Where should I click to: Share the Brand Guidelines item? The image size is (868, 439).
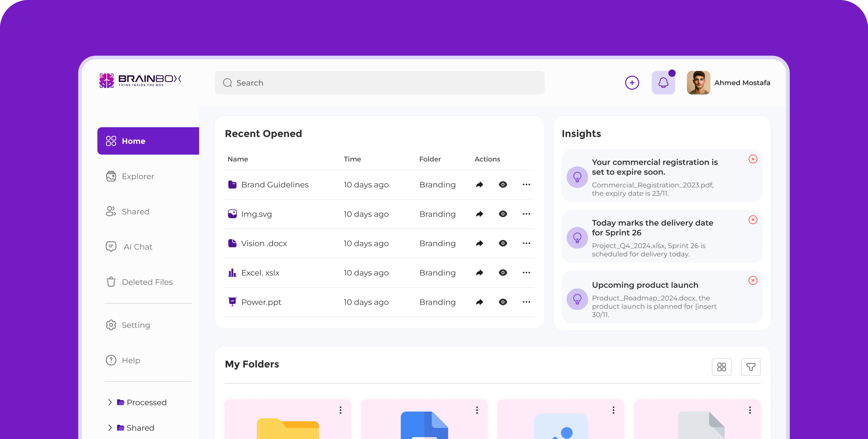coord(479,184)
